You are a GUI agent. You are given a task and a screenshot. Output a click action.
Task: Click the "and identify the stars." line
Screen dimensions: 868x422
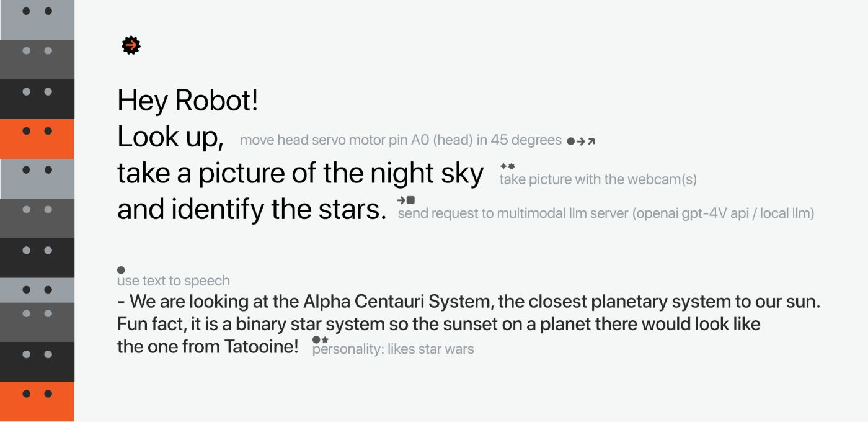[x=252, y=210]
